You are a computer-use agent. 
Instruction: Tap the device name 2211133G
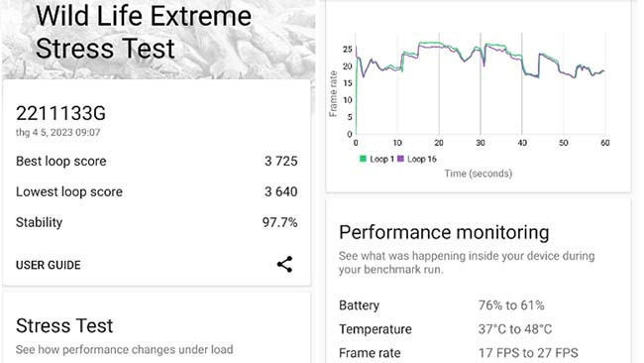click(60, 113)
